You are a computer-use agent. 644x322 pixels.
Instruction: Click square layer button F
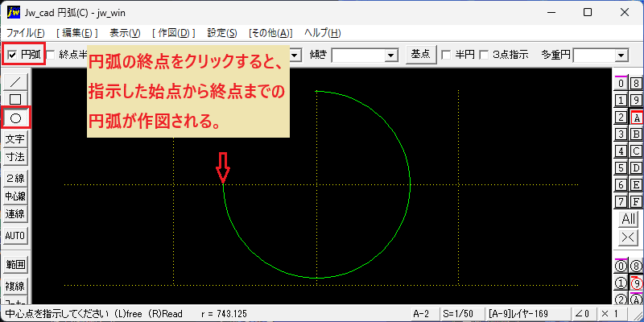click(x=636, y=202)
